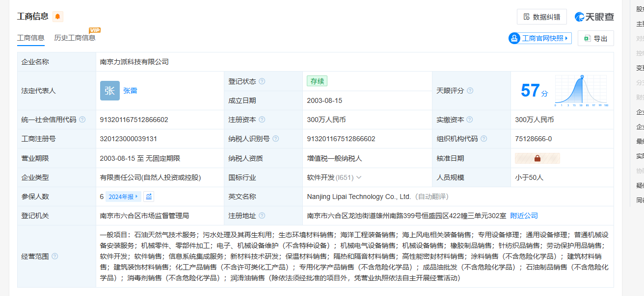
Task: Click help icon next to 经营范围
Action: (x=55, y=256)
